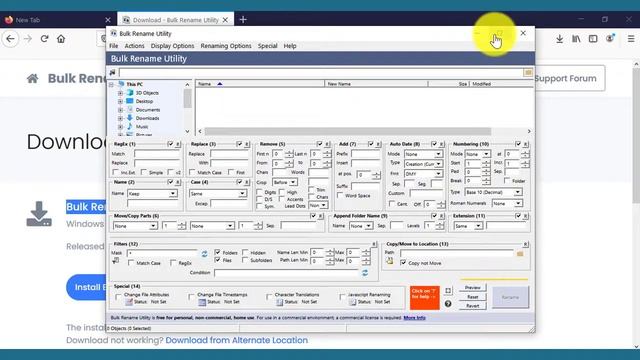
Task: Check the Word Space option
Action: click(340, 196)
